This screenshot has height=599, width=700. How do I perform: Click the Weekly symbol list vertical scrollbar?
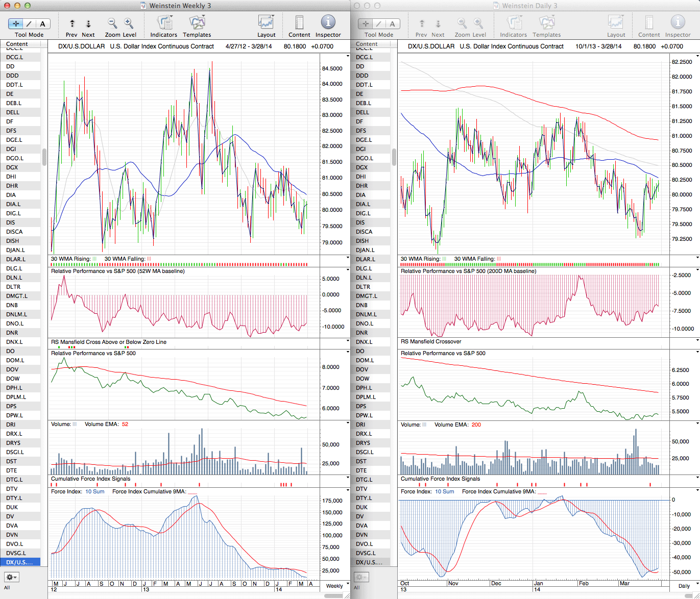44,157
